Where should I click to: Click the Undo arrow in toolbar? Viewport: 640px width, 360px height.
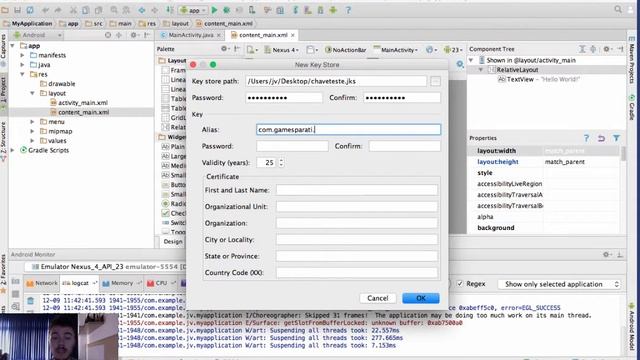[45, 10]
